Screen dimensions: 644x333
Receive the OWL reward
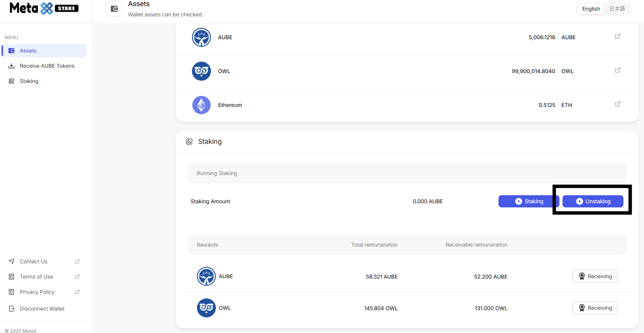594,308
